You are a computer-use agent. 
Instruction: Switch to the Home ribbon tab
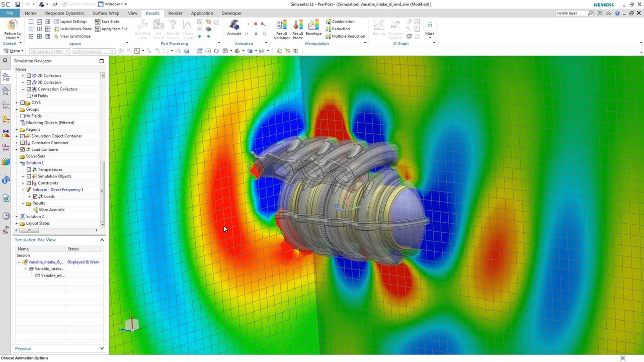click(x=30, y=13)
